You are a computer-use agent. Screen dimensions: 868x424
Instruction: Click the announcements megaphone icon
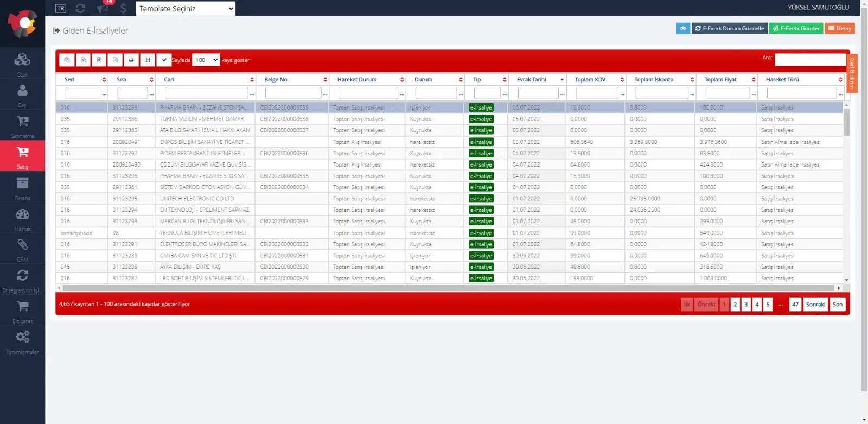pyautogui.click(x=101, y=8)
